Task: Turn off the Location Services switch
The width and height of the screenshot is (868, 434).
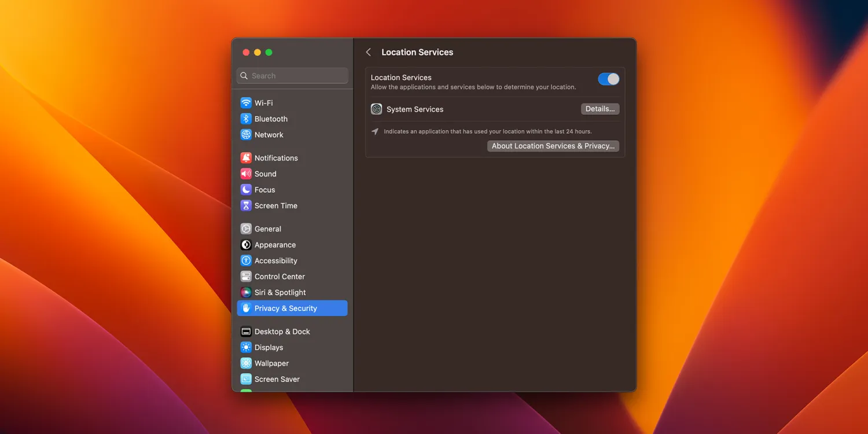Action: (x=609, y=79)
